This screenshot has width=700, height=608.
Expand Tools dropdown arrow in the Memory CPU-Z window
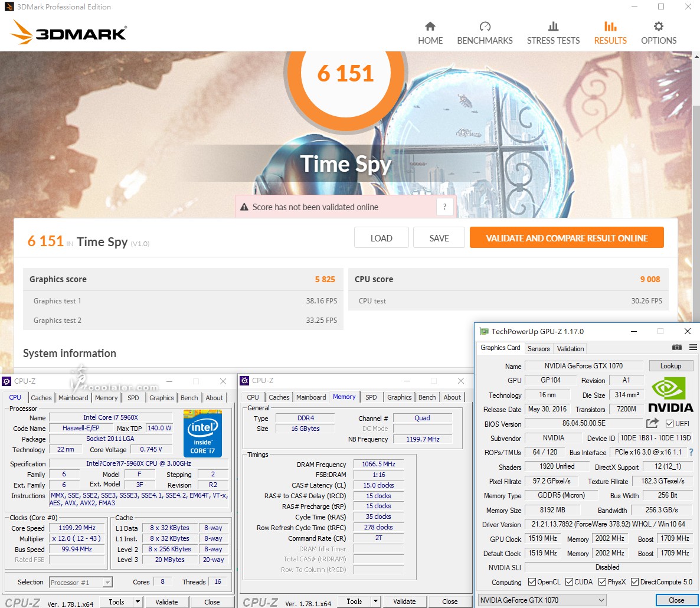point(375,602)
